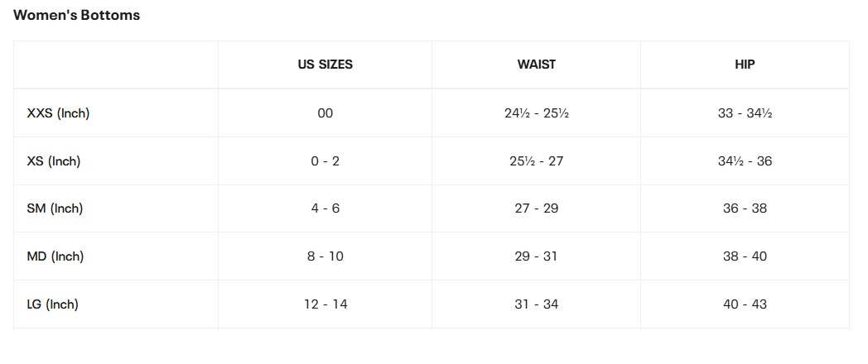The height and width of the screenshot is (364, 868).
Task: Click the XXS (Inch) row label
Action: coord(58,113)
